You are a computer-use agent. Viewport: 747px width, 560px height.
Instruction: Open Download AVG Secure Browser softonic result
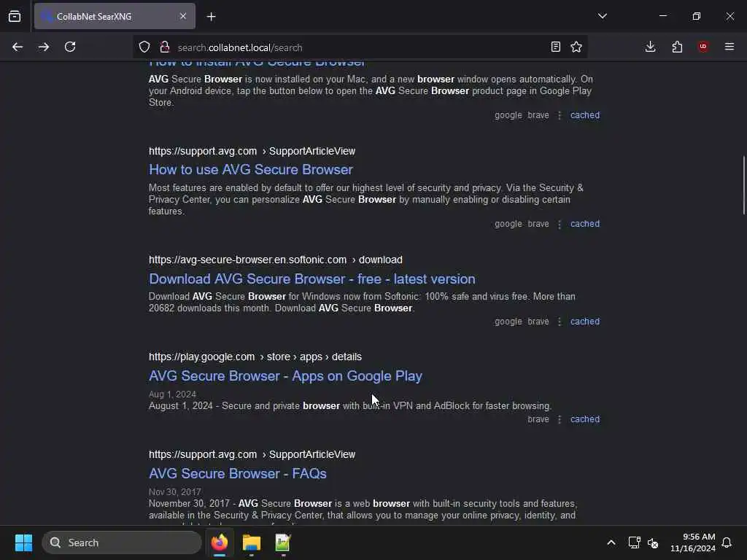tap(312, 279)
